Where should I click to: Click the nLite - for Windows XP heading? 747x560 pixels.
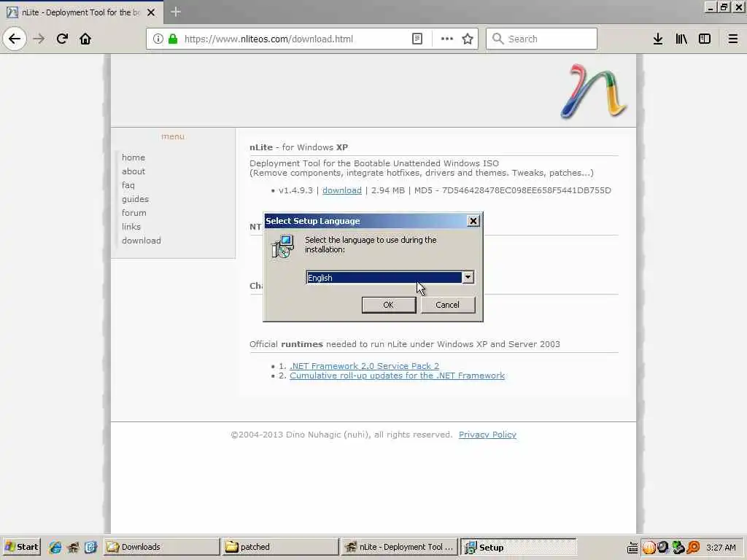(x=298, y=147)
